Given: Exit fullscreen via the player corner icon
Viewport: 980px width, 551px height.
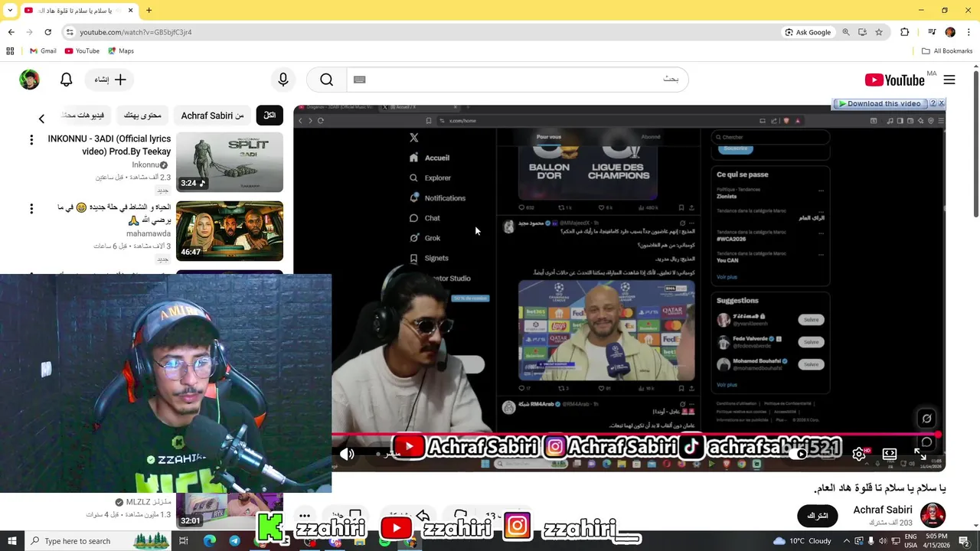Looking at the screenshot, I should (920, 454).
